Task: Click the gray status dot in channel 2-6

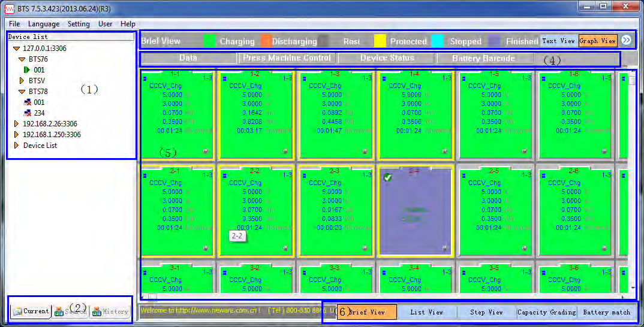Action: (x=604, y=248)
